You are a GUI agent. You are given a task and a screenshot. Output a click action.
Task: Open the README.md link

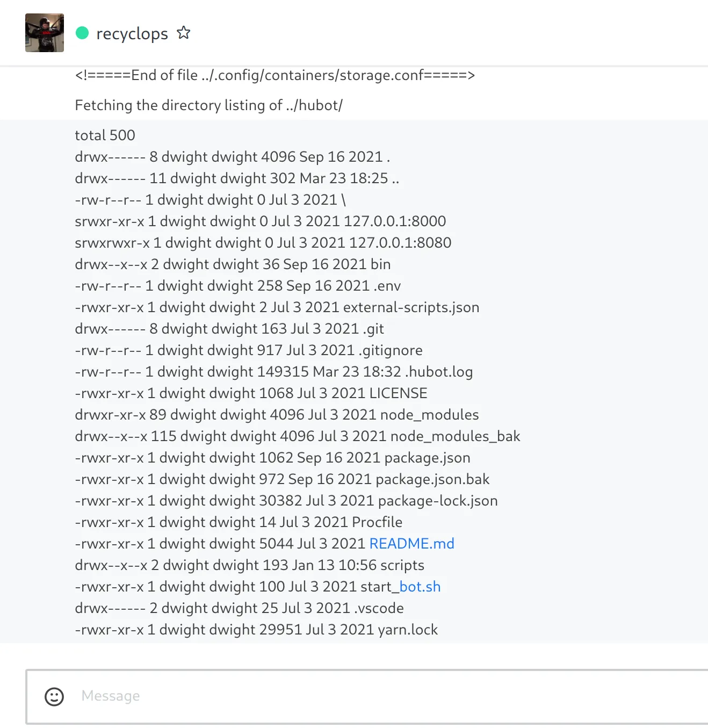411,544
